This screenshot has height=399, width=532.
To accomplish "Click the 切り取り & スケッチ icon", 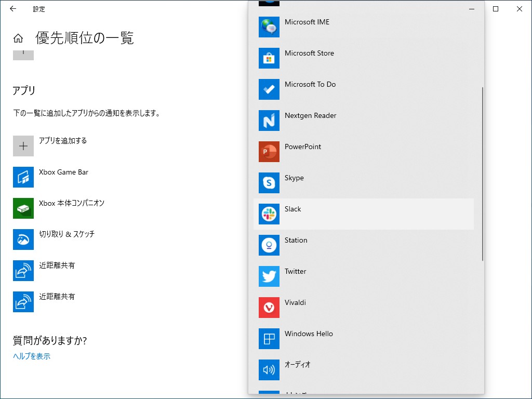I will point(23,240).
